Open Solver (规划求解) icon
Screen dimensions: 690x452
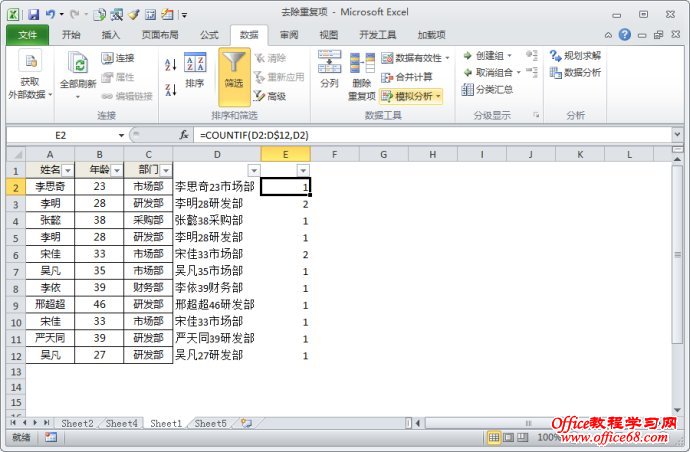(x=555, y=55)
